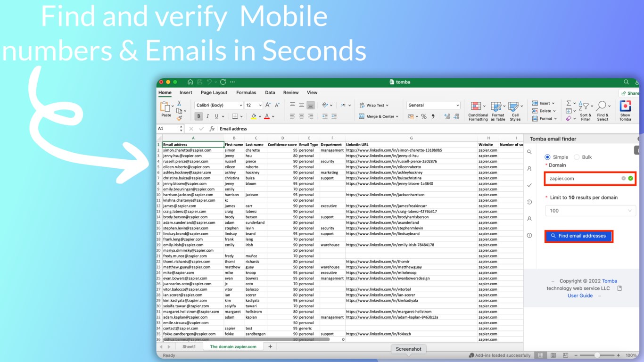
Task: Open Format as Table
Action: pos(498,111)
